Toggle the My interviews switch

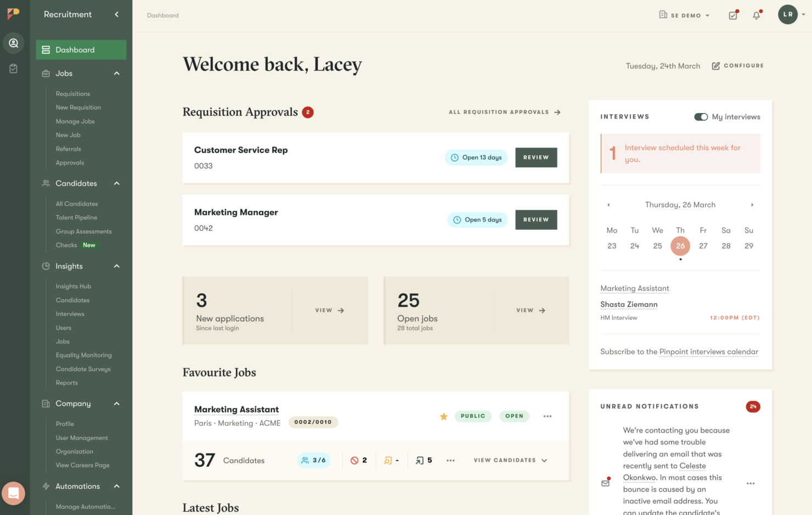coord(701,116)
